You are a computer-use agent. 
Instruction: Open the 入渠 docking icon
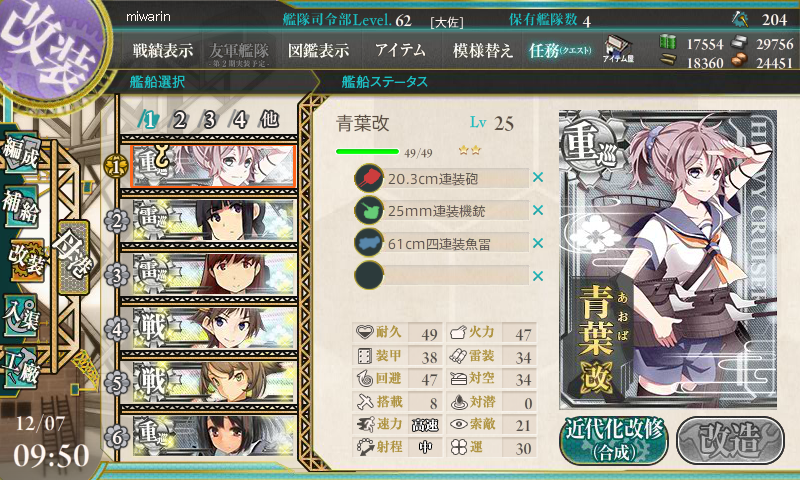(x=21, y=316)
